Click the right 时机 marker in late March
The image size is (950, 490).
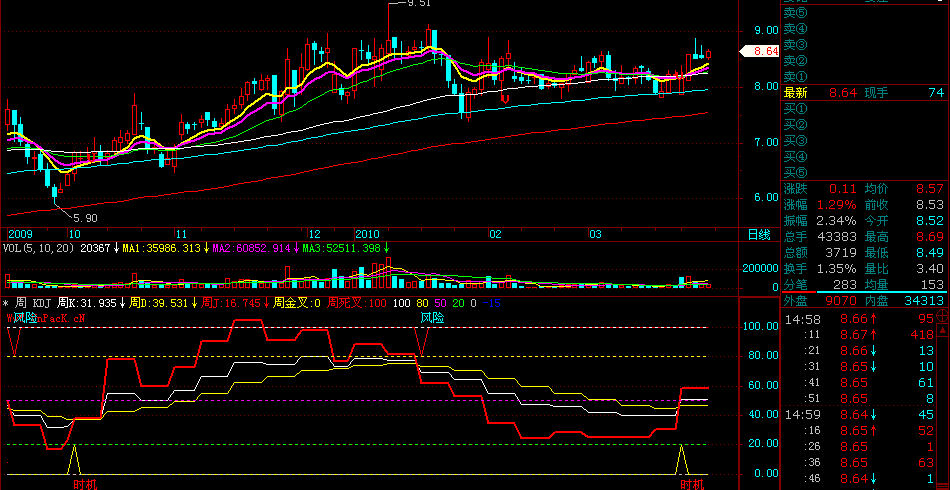pos(692,485)
